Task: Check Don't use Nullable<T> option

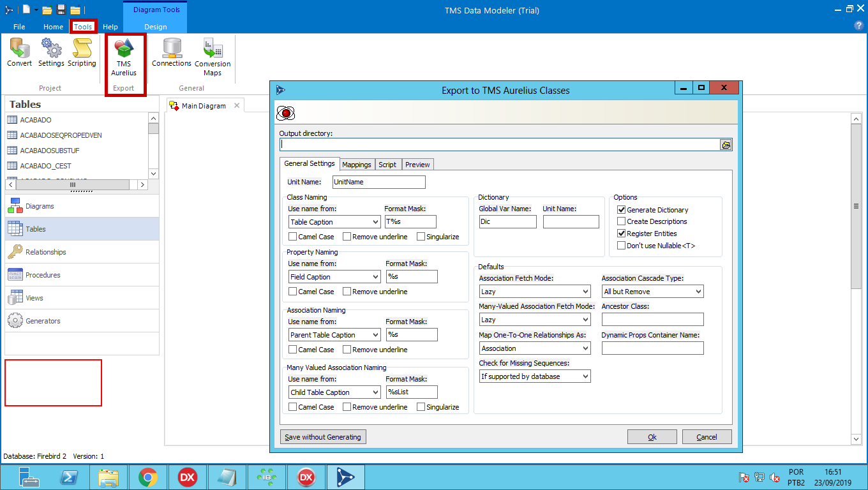Action: tap(621, 246)
